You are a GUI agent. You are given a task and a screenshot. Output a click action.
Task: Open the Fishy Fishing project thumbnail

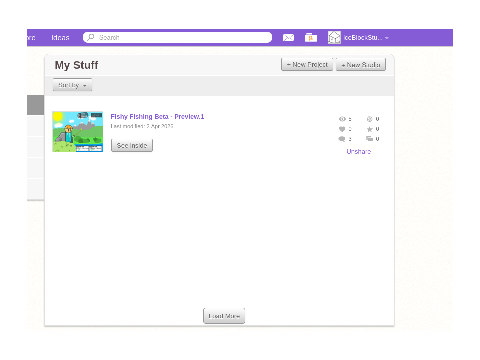[78, 132]
